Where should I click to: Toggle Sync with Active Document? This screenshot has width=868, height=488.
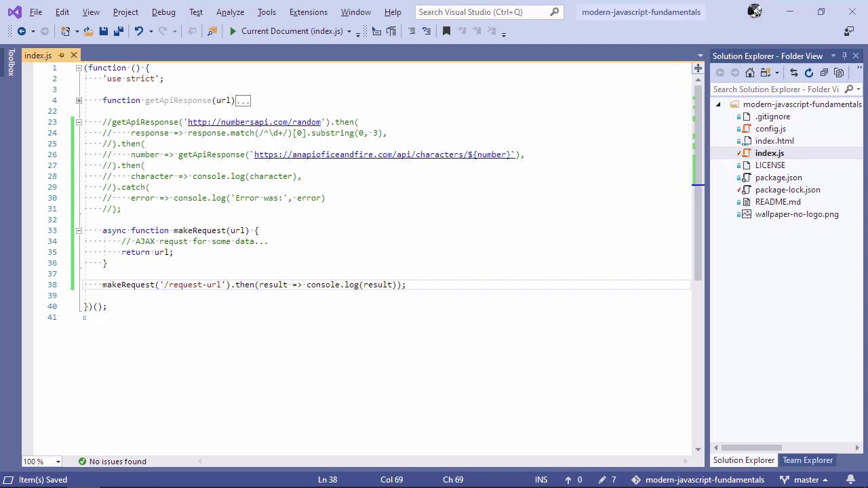(794, 73)
